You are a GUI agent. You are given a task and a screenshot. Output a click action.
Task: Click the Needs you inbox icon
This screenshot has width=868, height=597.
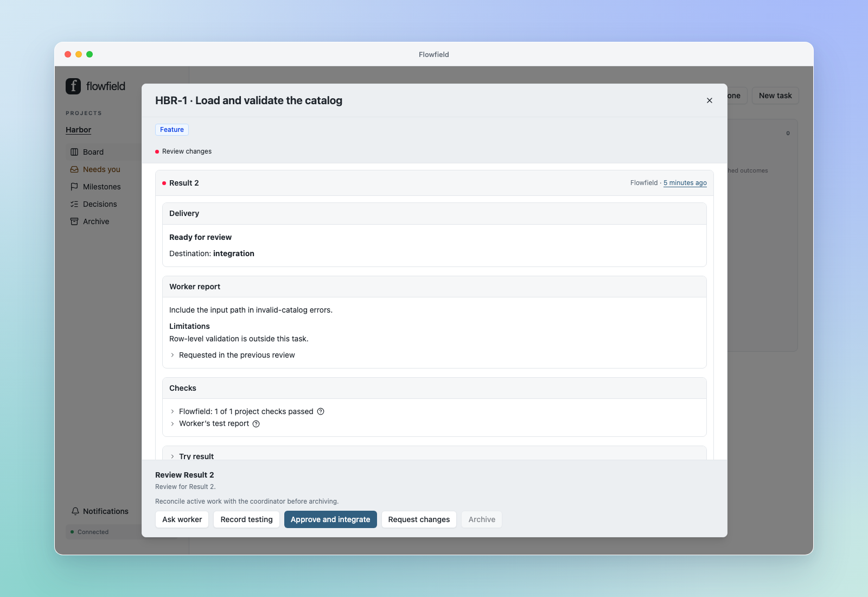point(74,169)
